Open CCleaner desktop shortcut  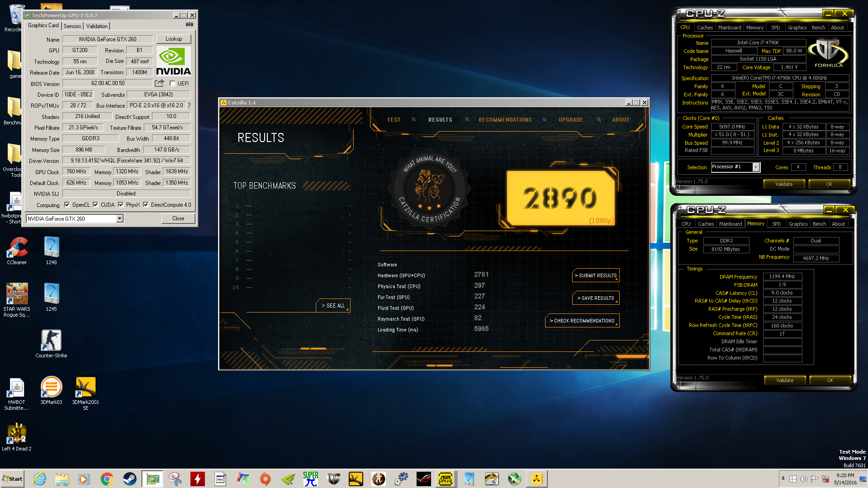pyautogui.click(x=17, y=251)
